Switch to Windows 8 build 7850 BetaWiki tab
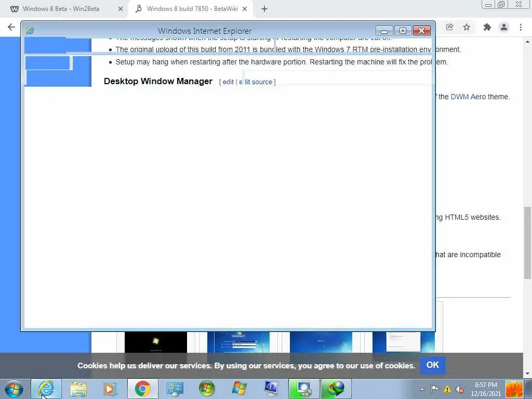The width and height of the screenshot is (532, 399). [191, 9]
